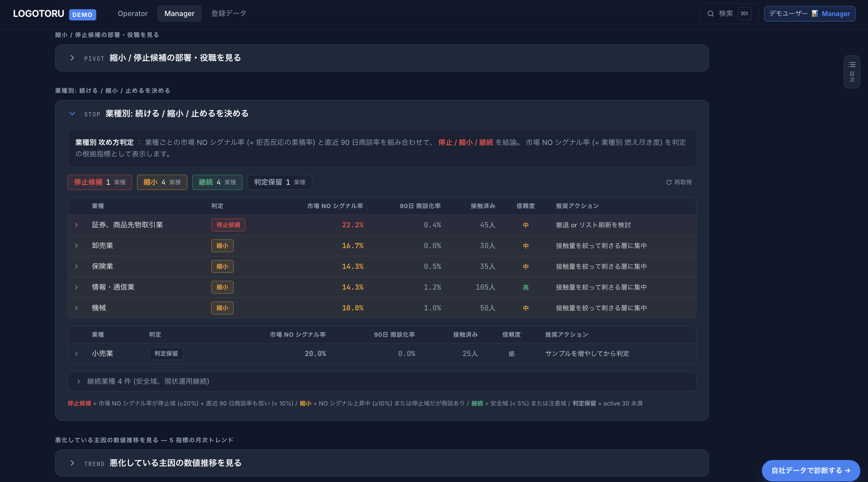Image resolution: width=868 pixels, height=482 pixels.
Task: Expand the PIVOT 縮小/停止候補 section chevron
Action: click(x=72, y=58)
